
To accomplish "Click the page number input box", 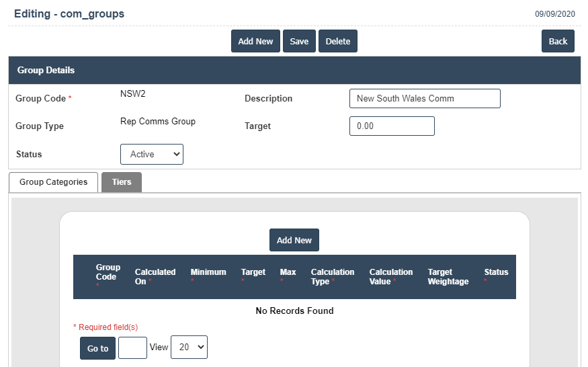I will 132,348.
